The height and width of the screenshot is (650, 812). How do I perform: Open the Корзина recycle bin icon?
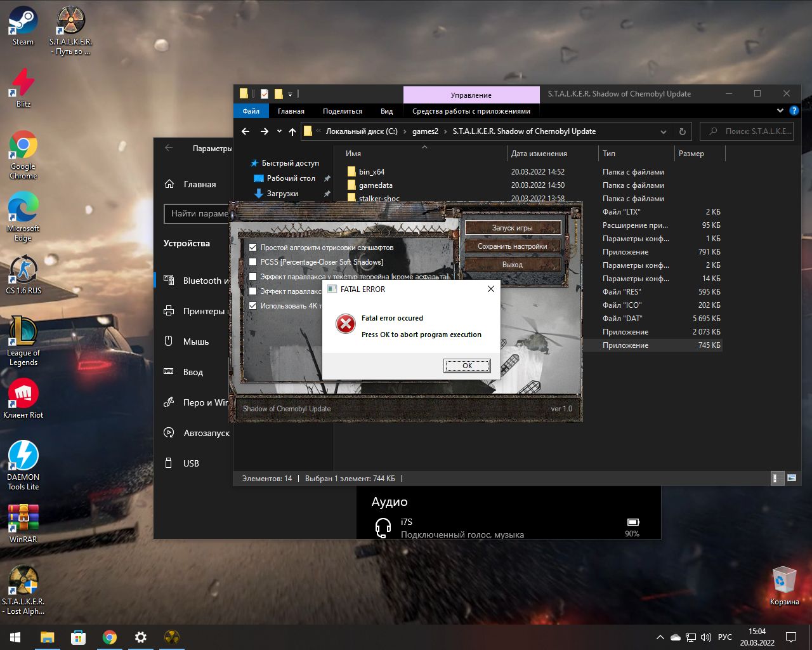(784, 585)
